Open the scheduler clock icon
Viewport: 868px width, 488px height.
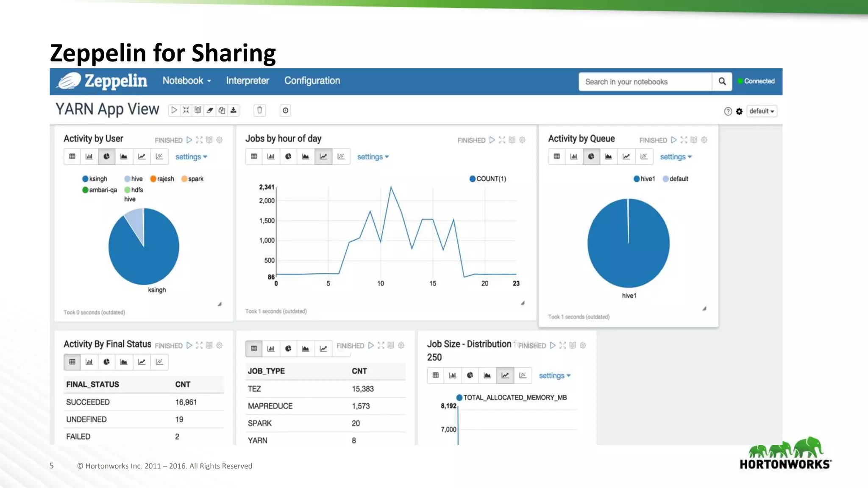pos(286,111)
